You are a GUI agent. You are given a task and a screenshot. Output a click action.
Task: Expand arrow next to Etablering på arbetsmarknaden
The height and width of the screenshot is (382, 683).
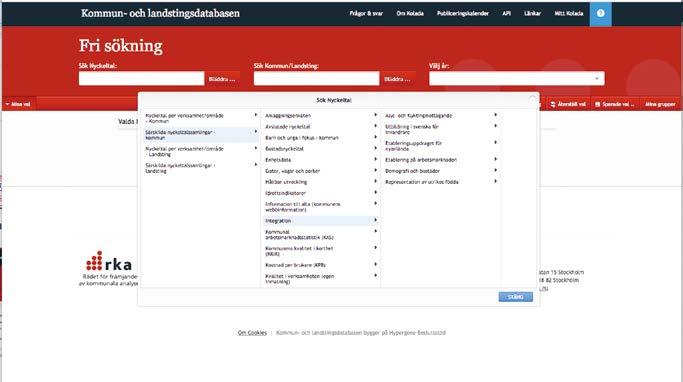[496, 159]
